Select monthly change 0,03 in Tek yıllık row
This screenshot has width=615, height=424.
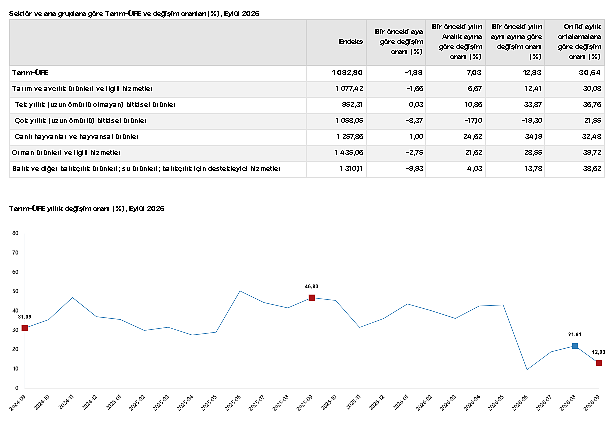pos(415,105)
